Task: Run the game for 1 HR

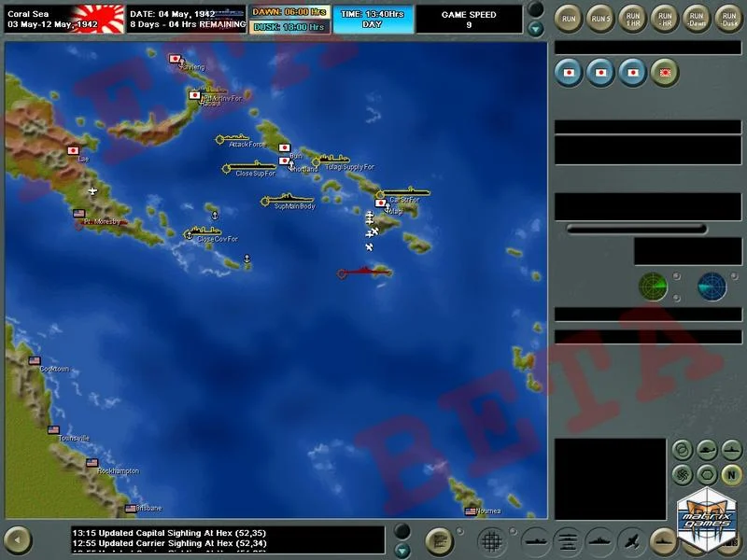Action: (633, 18)
